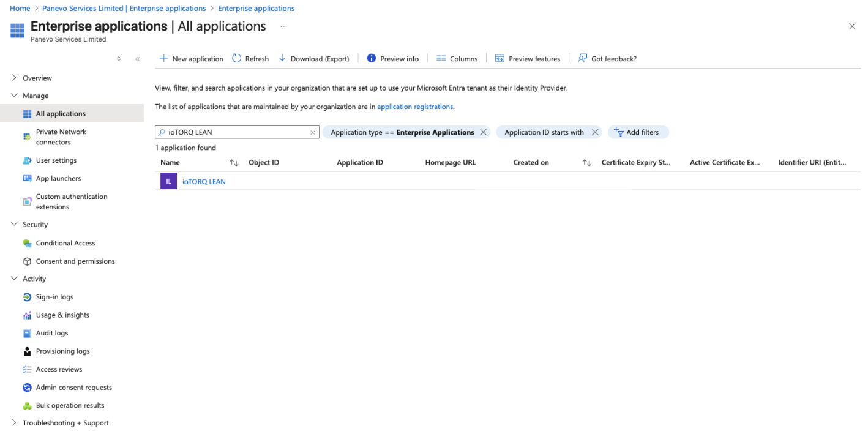Click the Homepage URL column header
Screen dimensions: 868x442
coord(451,163)
